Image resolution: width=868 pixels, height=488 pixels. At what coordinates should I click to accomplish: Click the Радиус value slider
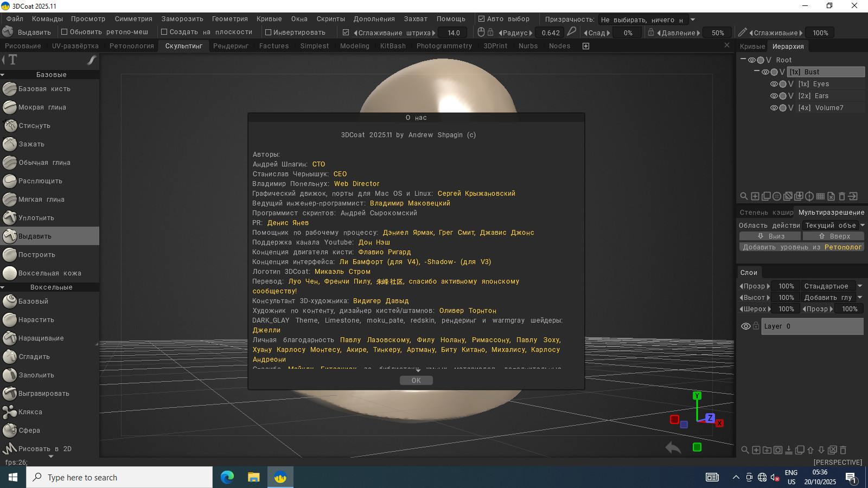[551, 33]
